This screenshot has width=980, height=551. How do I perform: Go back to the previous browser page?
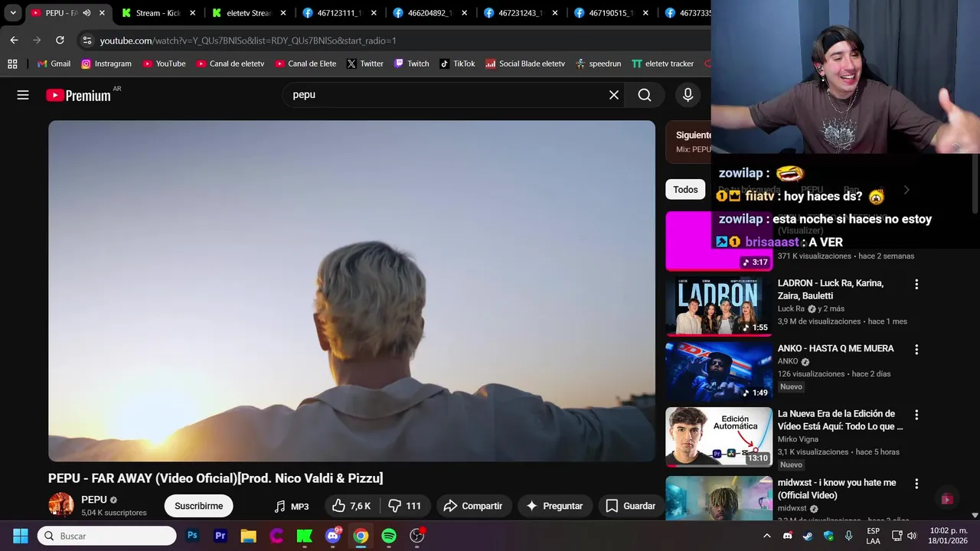[x=14, y=40]
